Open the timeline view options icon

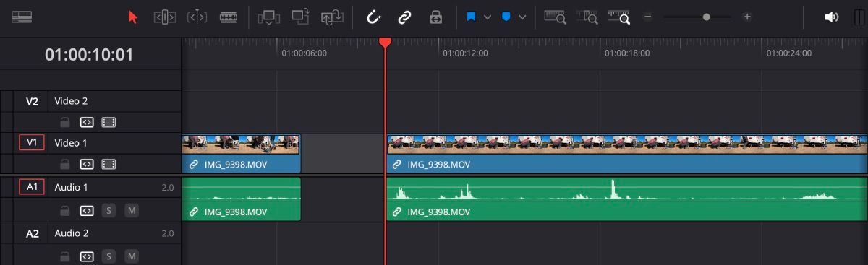pos(22,17)
